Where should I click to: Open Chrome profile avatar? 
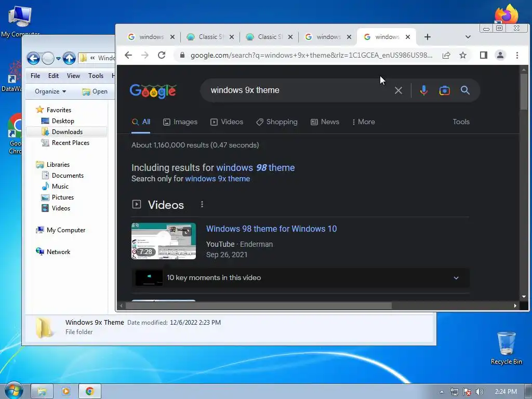[500, 55]
